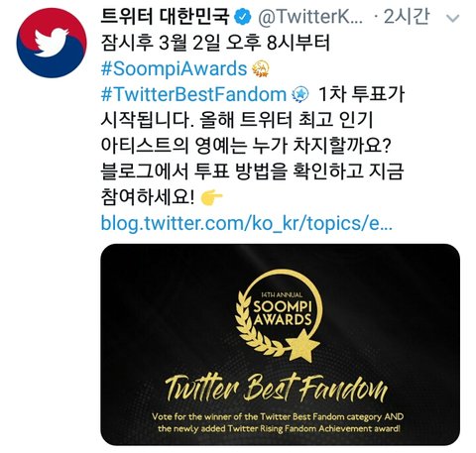Open the black Twitter Best Fandom image
The width and height of the screenshot is (476, 453).
280,345
